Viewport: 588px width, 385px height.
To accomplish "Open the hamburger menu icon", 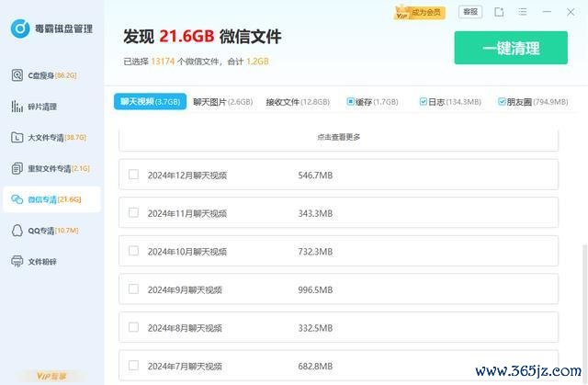I will [523, 12].
